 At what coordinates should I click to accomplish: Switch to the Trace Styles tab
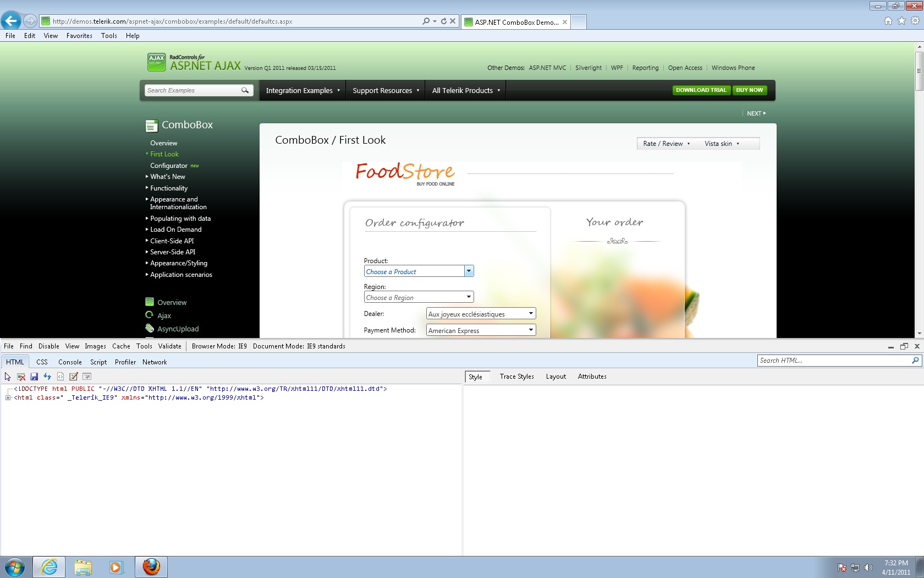[517, 377]
